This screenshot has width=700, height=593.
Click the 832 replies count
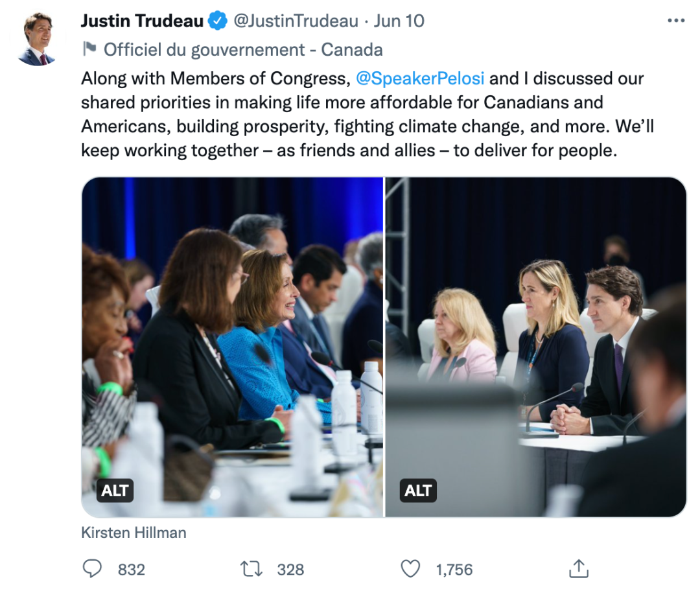132,570
